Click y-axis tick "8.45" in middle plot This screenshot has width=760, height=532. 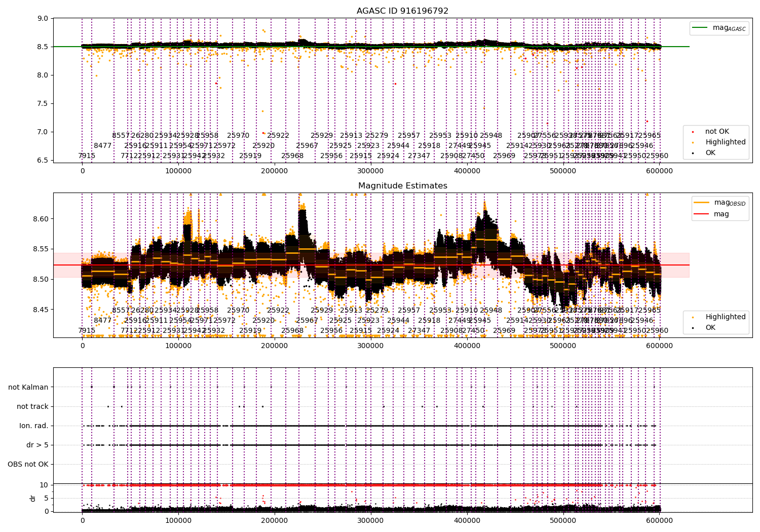click(x=41, y=310)
